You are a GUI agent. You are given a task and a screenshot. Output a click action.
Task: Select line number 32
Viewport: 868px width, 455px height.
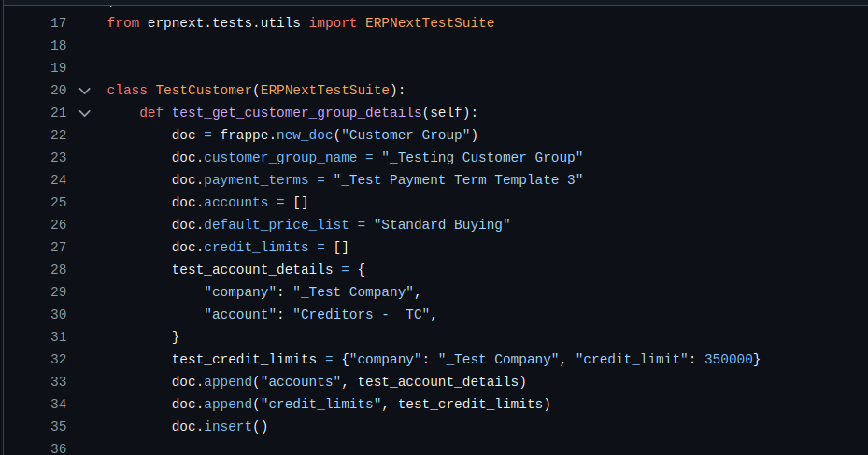tap(58, 359)
